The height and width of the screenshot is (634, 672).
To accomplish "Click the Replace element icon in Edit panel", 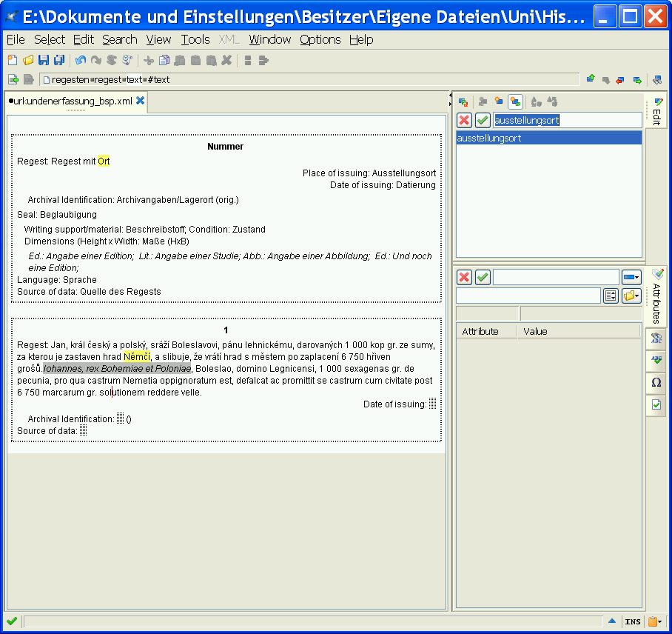I will 463,101.
